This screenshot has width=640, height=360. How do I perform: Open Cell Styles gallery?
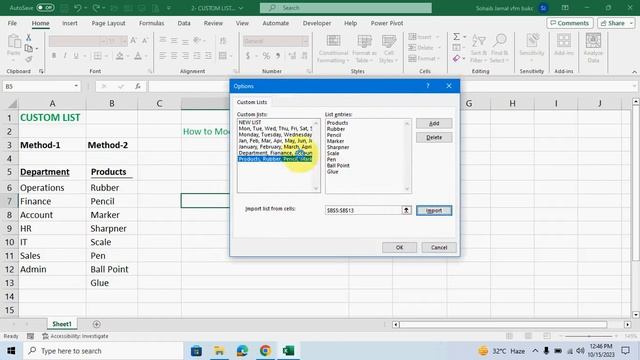pyautogui.click(x=388, y=49)
